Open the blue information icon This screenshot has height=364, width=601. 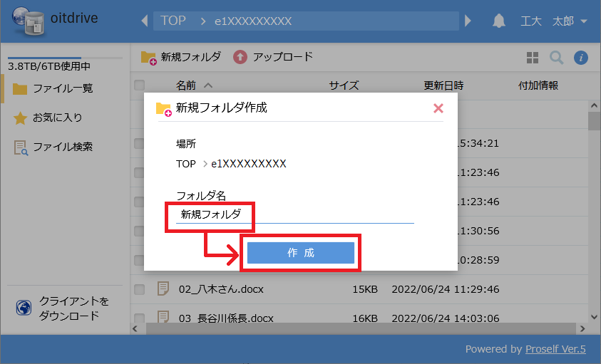tap(580, 58)
